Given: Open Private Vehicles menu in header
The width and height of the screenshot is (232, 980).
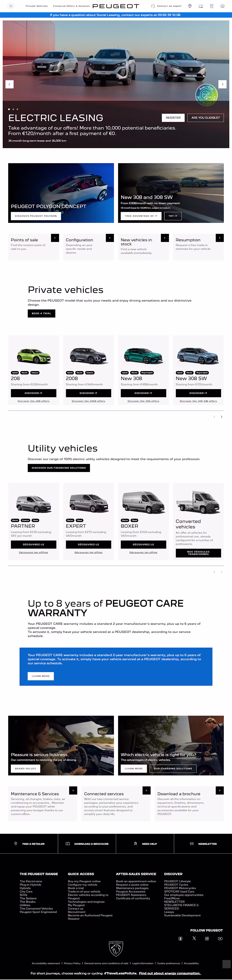Looking at the screenshot, I should coord(37,6).
